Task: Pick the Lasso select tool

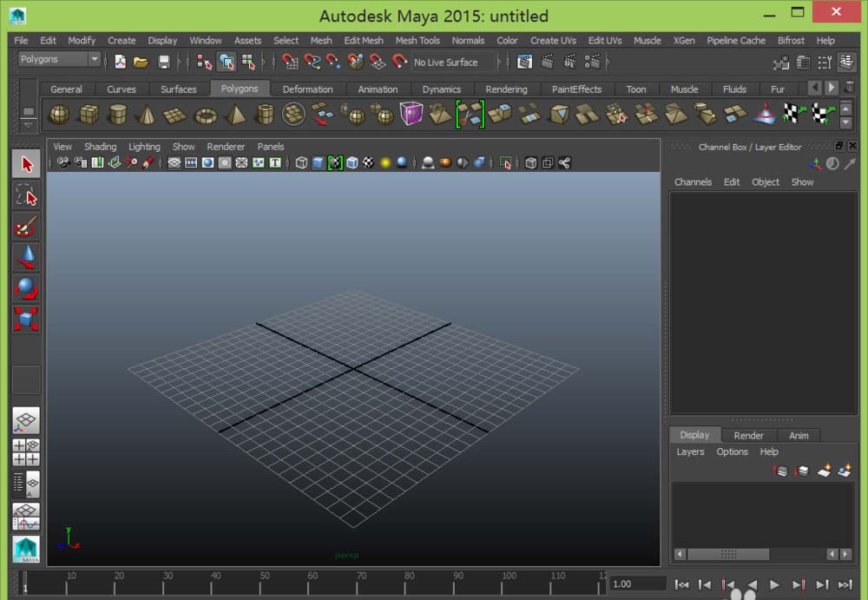Action: tap(26, 195)
